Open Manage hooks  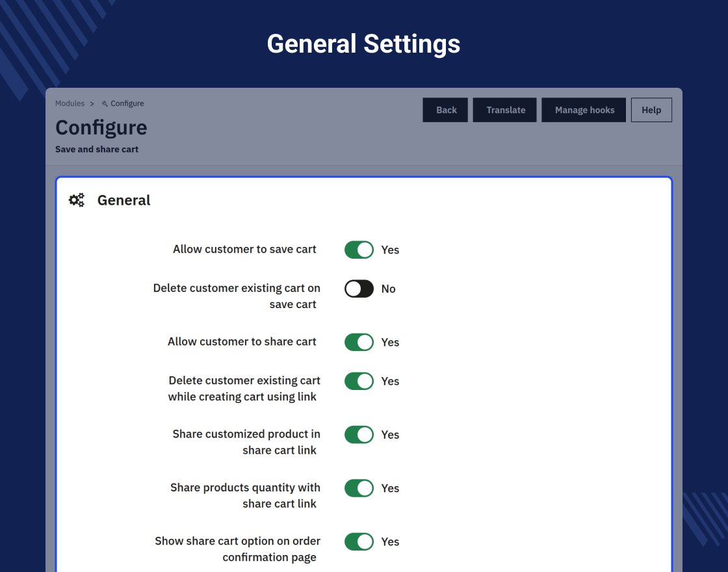tap(584, 110)
